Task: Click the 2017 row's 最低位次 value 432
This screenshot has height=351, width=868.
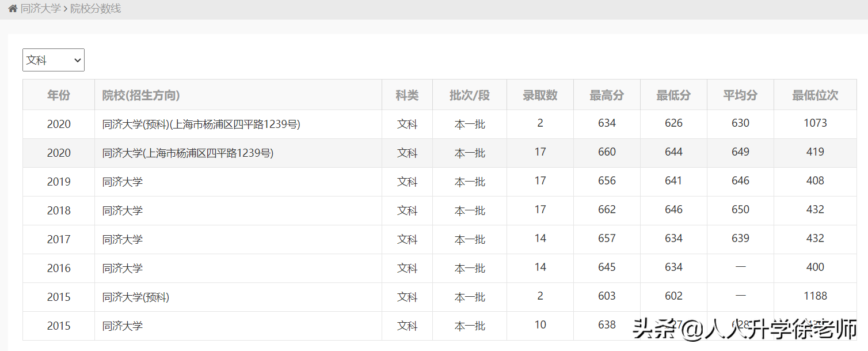Action: [815, 238]
